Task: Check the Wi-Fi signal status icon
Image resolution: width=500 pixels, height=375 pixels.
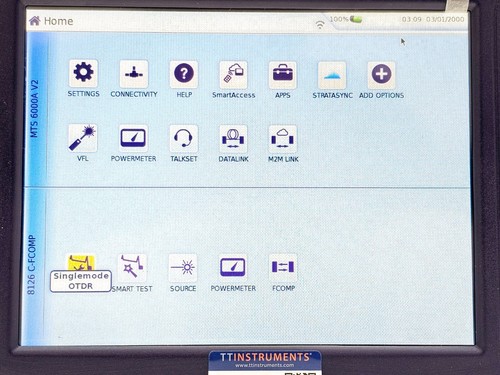Action: [320, 24]
